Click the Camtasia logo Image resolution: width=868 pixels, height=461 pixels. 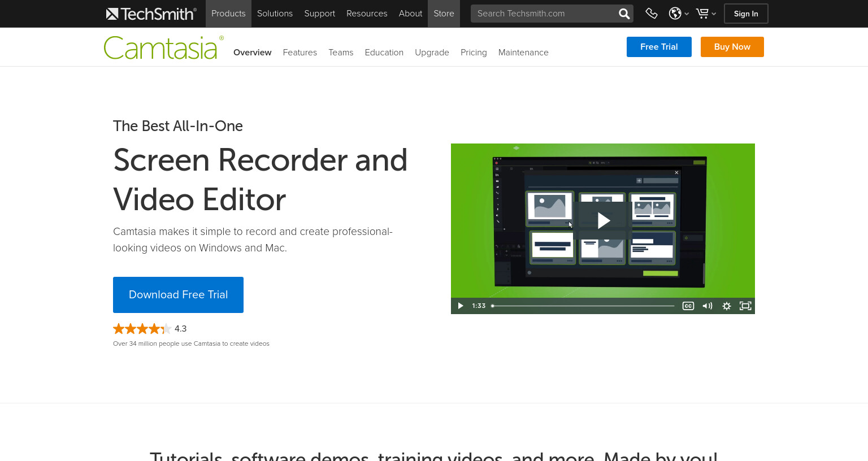163,48
